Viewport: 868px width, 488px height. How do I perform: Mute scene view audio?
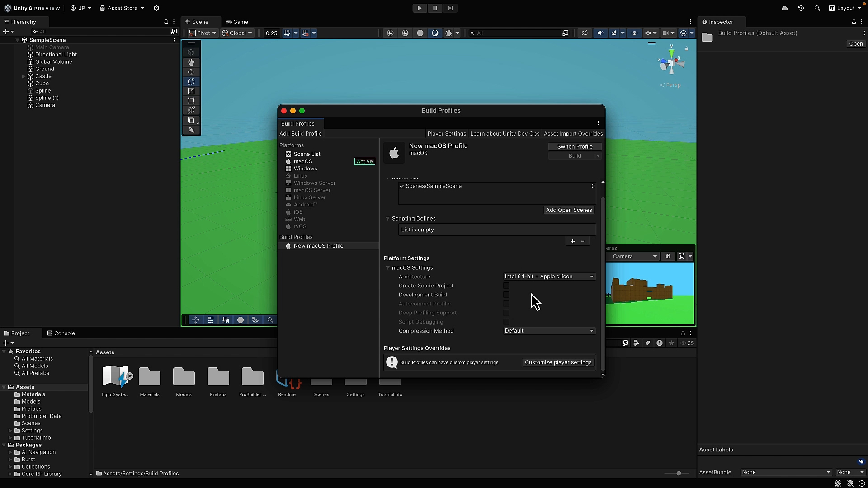(601, 33)
